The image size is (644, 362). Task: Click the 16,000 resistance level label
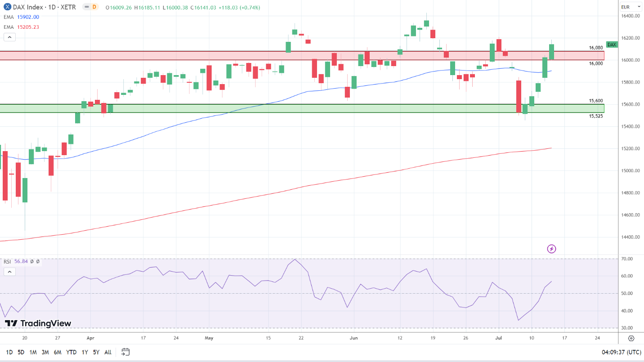[x=596, y=63]
